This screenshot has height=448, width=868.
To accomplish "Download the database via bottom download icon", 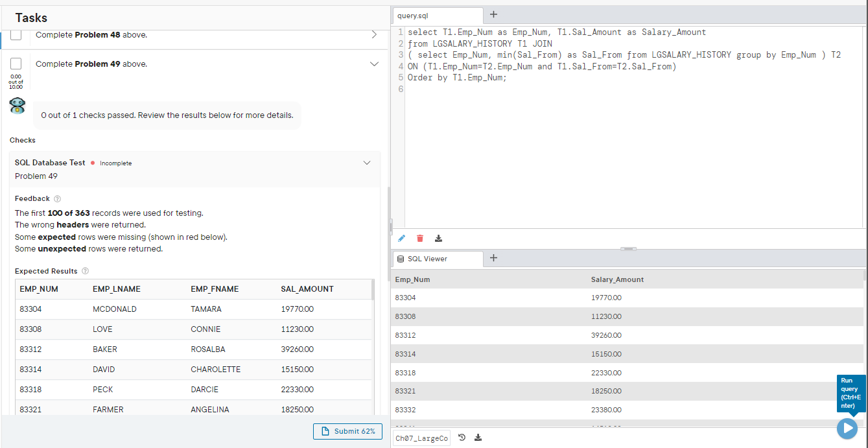I will click(x=478, y=438).
